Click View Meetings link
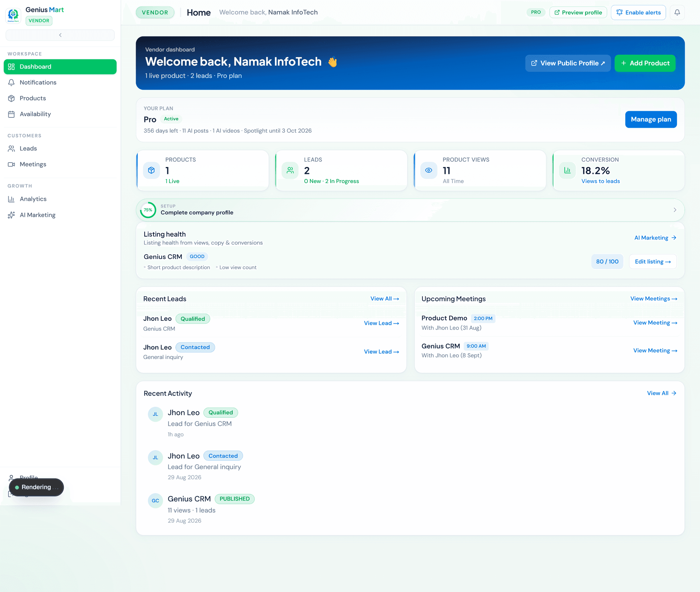Viewport: 700px width, 592px height. click(654, 299)
